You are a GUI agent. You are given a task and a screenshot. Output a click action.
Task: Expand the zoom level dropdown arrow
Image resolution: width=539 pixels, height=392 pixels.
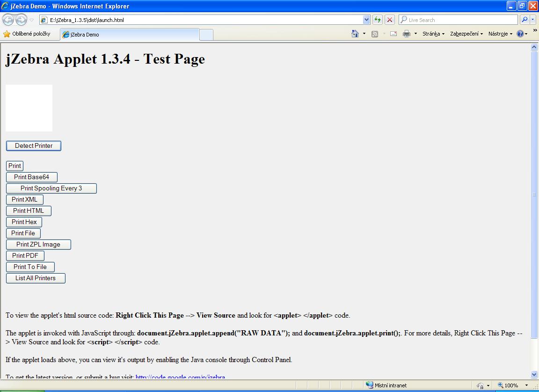(x=526, y=385)
